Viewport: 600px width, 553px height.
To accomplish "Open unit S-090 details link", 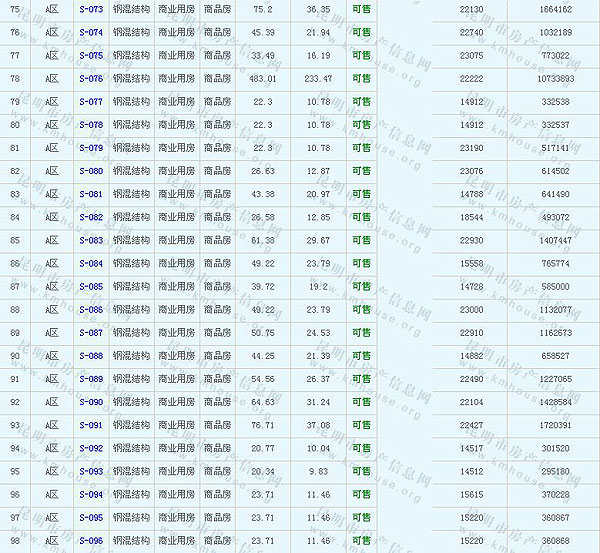I will [90, 402].
